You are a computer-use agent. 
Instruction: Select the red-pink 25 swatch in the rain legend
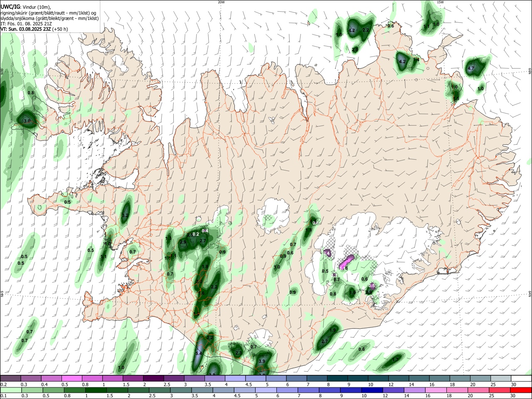[499, 390]
